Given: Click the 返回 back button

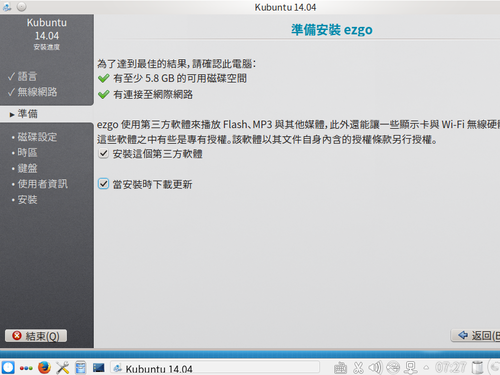Looking at the screenshot, I should pos(476,335).
